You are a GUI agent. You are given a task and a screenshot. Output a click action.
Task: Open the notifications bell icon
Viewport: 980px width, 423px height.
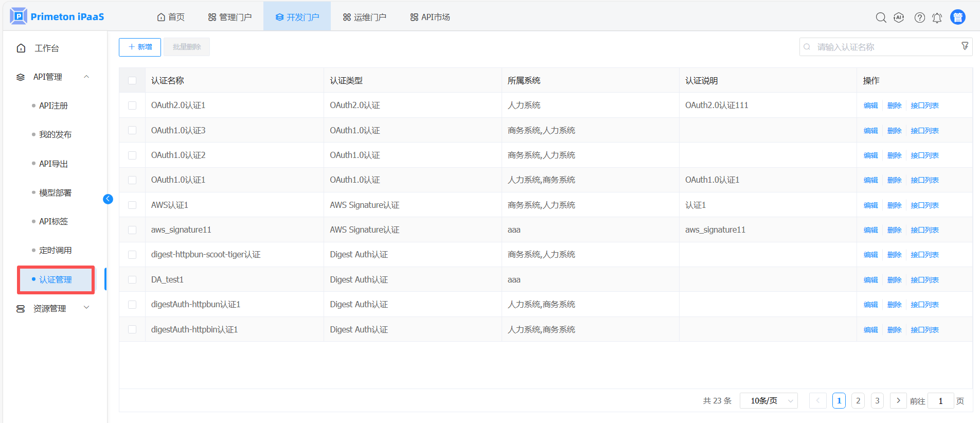pyautogui.click(x=937, y=17)
